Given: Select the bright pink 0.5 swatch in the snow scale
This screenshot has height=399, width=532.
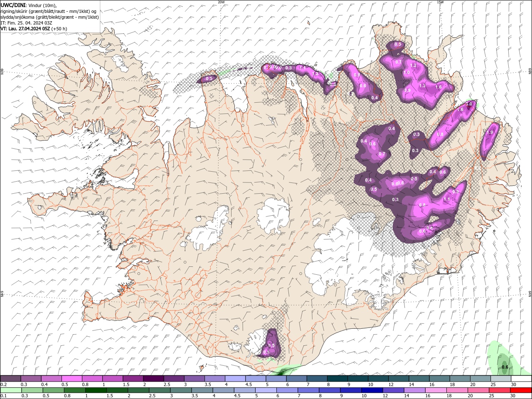Looking at the screenshot, I should [x=71, y=379].
